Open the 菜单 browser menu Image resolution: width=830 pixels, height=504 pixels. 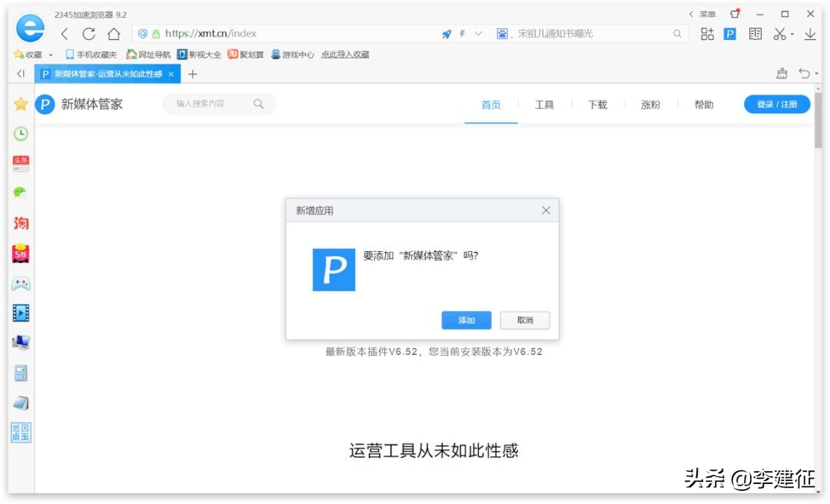tap(707, 13)
